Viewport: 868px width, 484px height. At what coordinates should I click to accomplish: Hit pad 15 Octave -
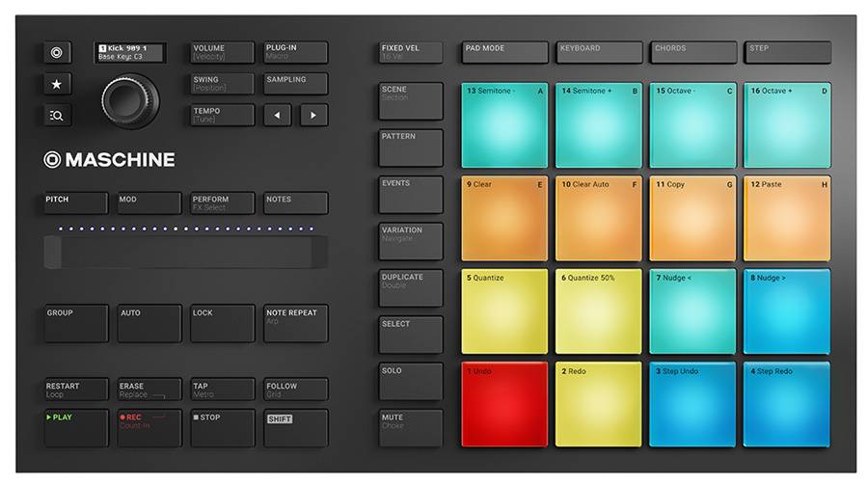(693, 125)
